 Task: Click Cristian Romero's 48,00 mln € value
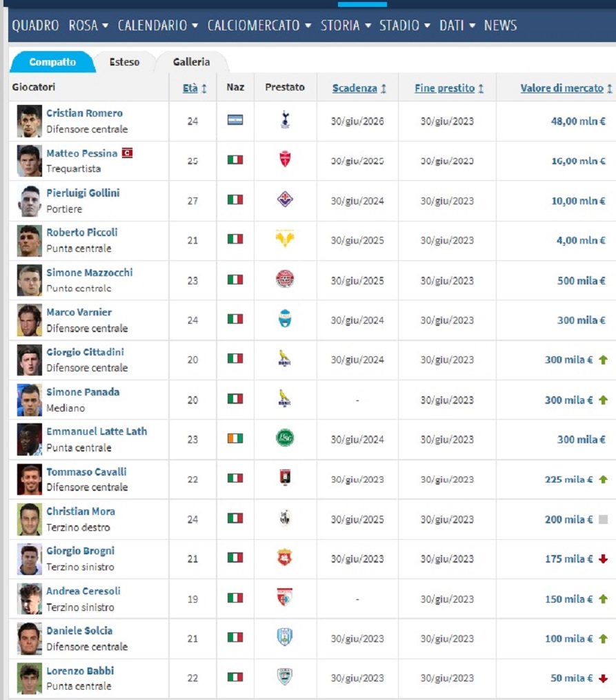tap(578, 121)
